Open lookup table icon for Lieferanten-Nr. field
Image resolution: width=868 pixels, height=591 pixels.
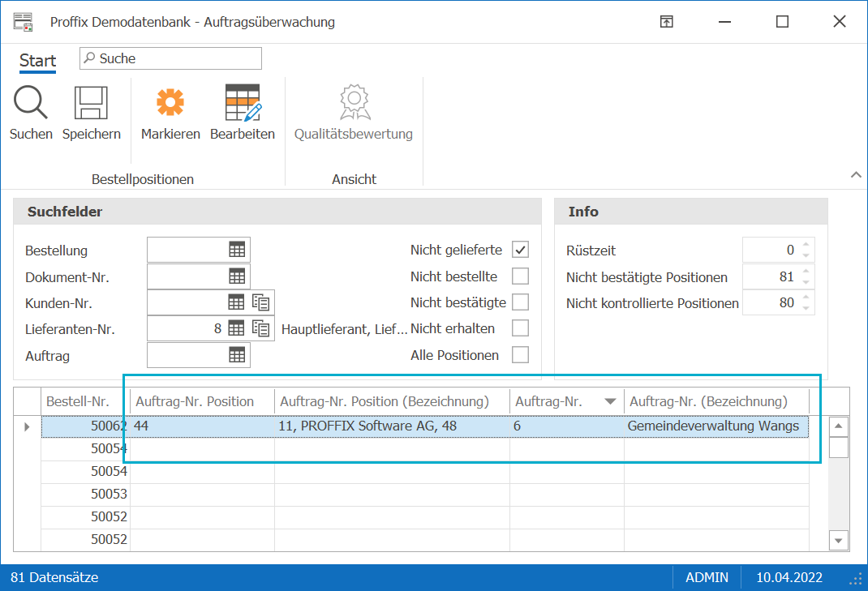[x=236, y=328]
